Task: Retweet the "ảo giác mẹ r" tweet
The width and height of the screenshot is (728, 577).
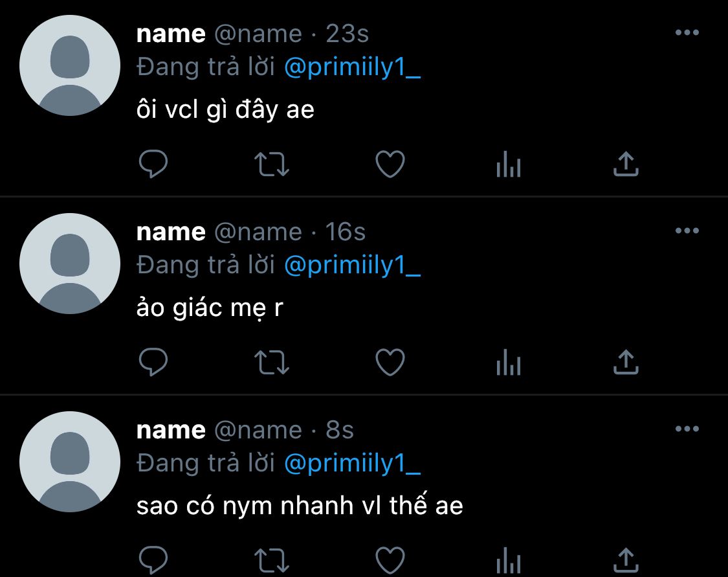Action: [x=272, y=363]
